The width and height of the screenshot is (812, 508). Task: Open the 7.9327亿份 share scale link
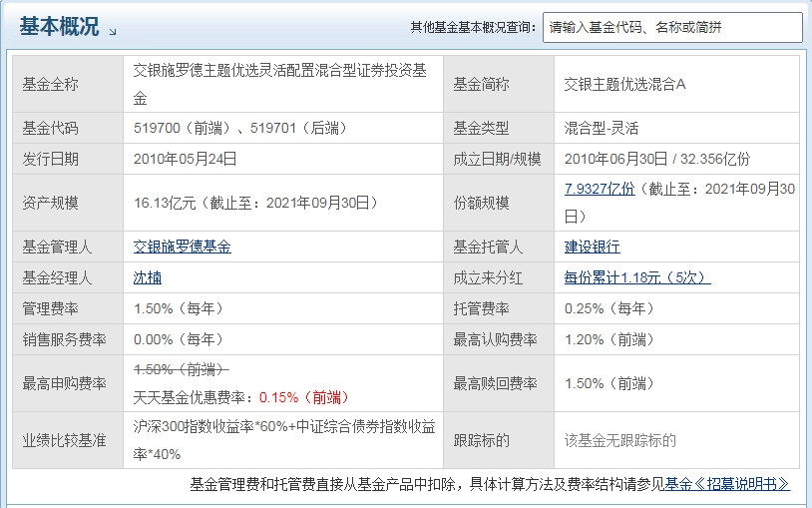click(x=600, y=189)
